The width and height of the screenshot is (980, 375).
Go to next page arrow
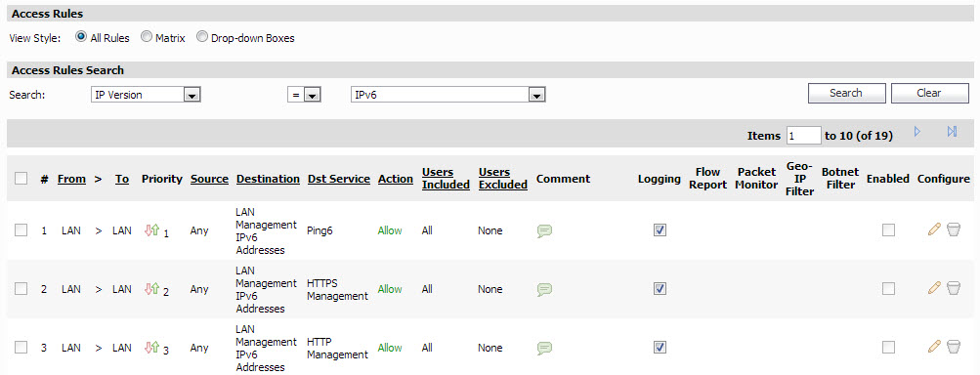917,132
